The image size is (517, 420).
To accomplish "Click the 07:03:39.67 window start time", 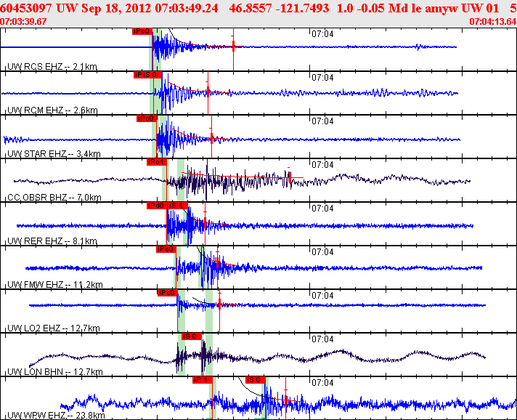I will pyautogui.click(x=24, y=21).
